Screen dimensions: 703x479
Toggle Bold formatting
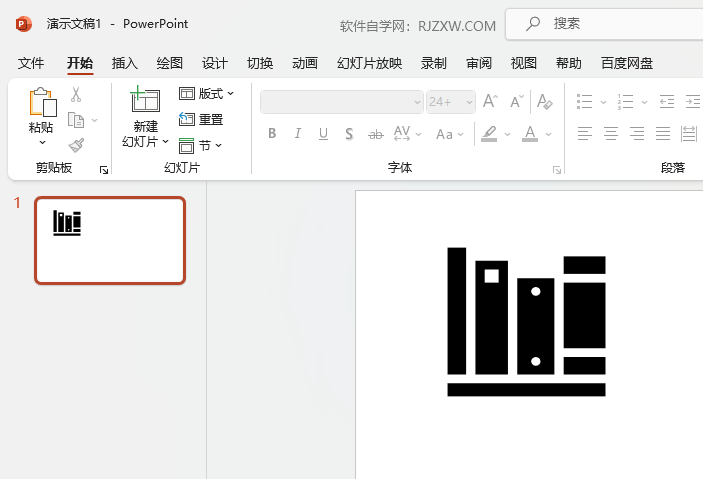coord(272,134)
